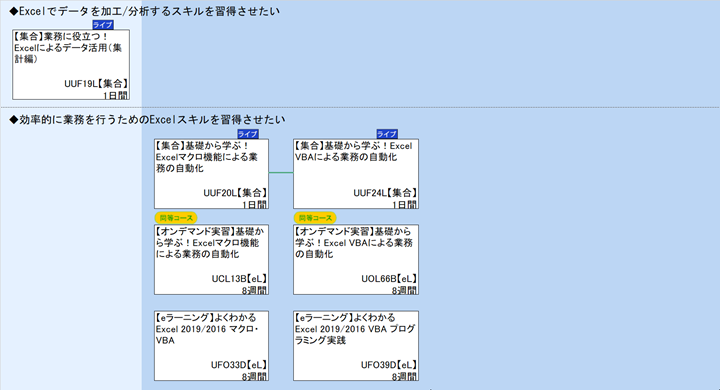Screen dimensions: 720x390
Task: Click the 同等コース label above the UOL66B card
Action: [315, 218]
